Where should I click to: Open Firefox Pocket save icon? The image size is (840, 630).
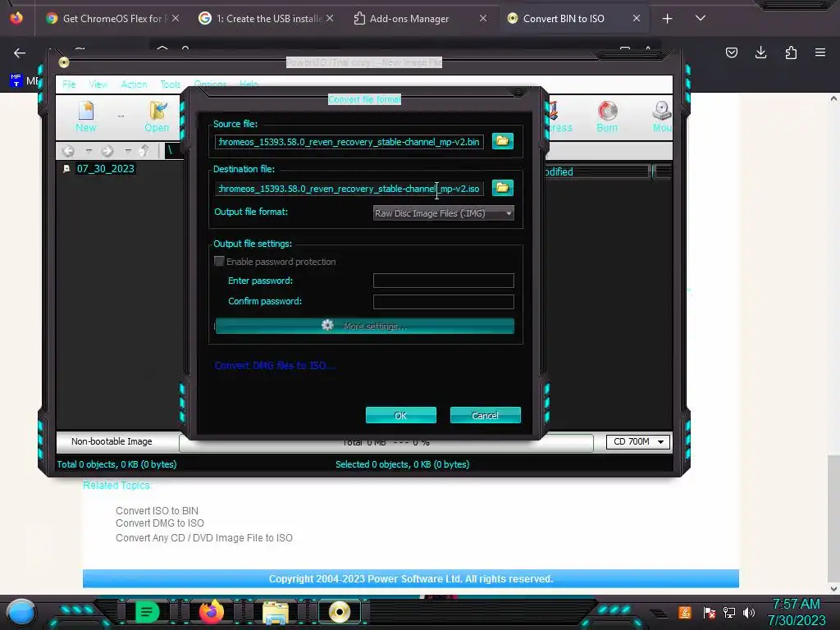click(x=731, y=52)
